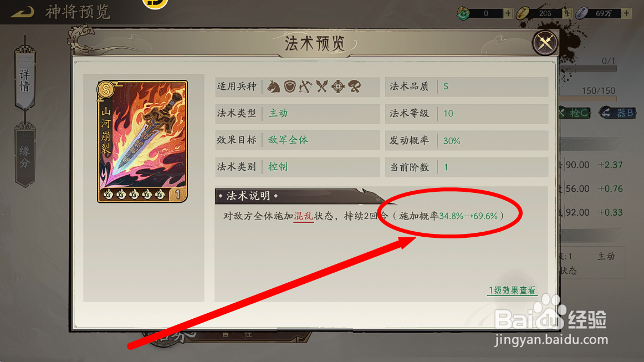Tap the S grade badge on card
This screenshot has width=644, height=362.
(106, 89)
